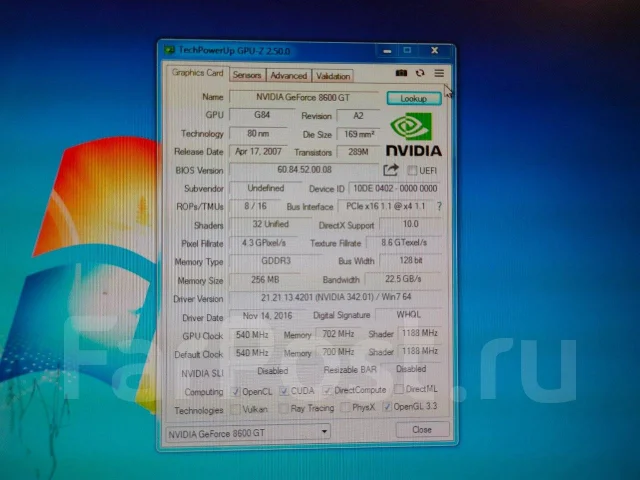The width and height of the screenshot is (640, 480).
Task: Click the Digital Signature value WHQL
Action: 409,314
